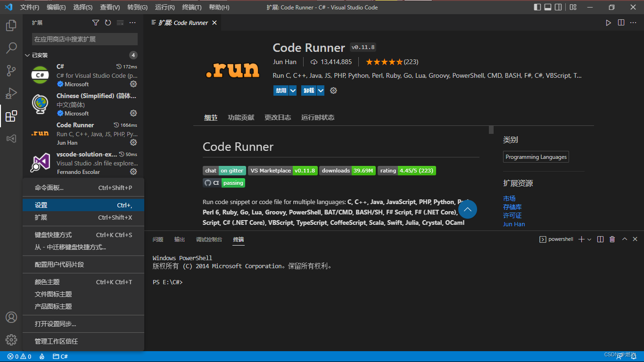Open the customize layout button
The image size is (644, 362).
coord(573,7)
